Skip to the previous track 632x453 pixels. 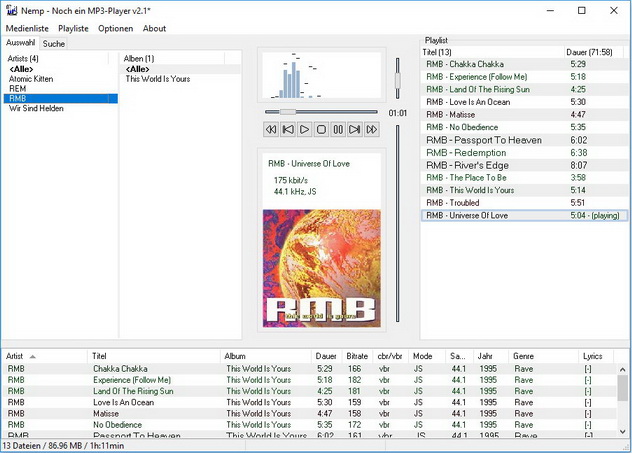point(288,129)
